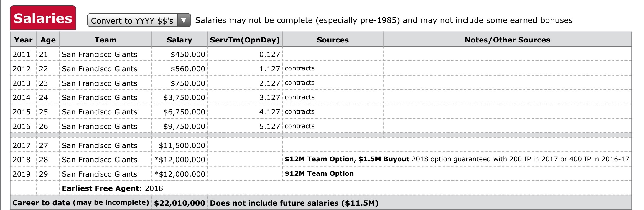Open the Convert to YYYY $$'s dropdown
This screenshot has height=210, width=644.
point(139,20)
